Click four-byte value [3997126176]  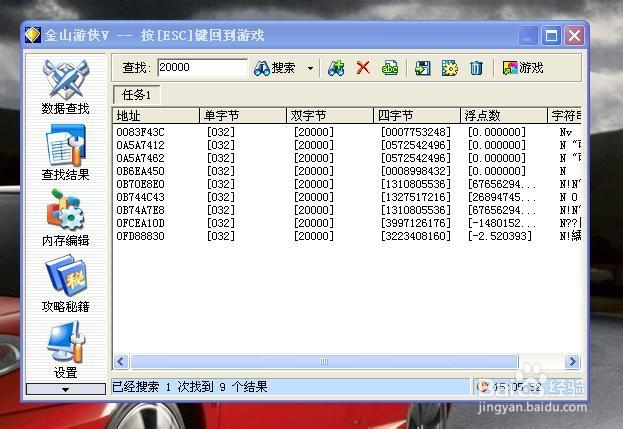pyautogui.click(x=416, y=223)
